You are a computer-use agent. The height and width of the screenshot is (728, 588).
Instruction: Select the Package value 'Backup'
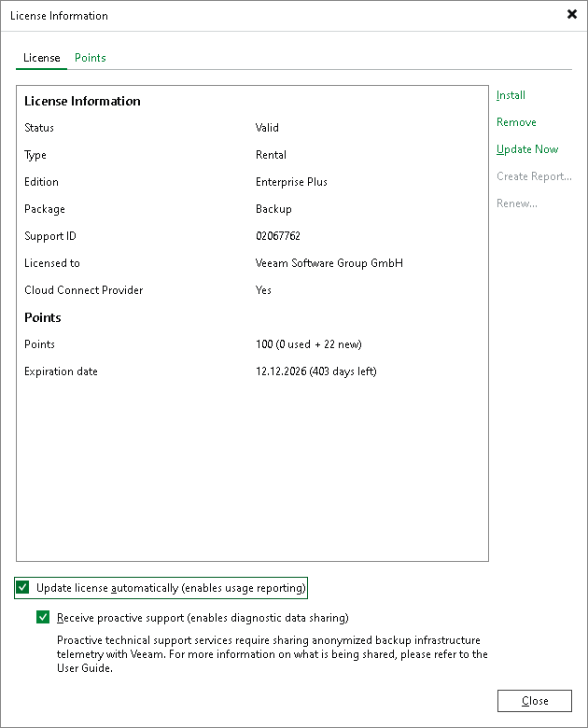tap(273, 209)
